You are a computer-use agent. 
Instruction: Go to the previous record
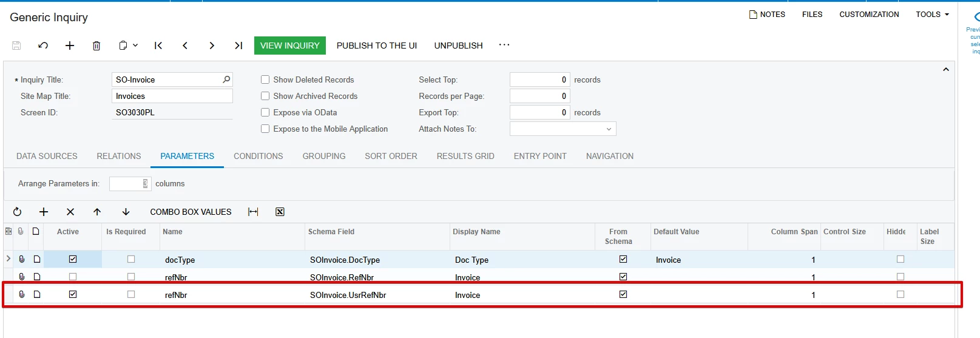tap(185, 46)
